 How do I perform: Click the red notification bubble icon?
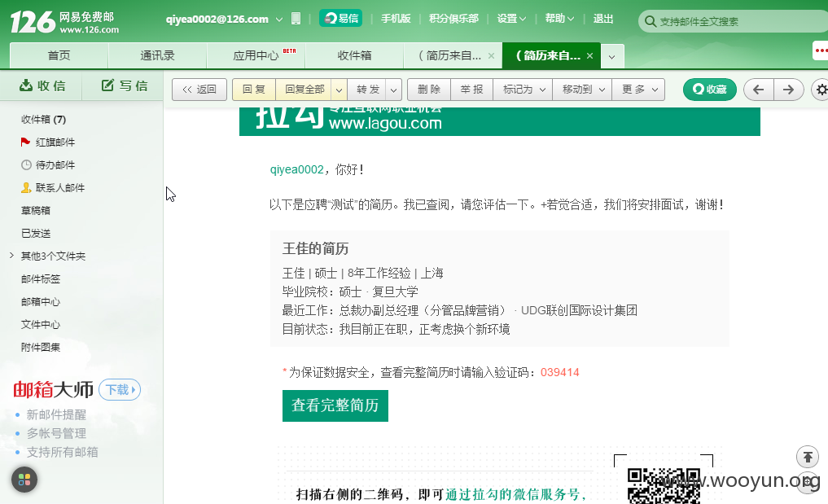point(820,50)
